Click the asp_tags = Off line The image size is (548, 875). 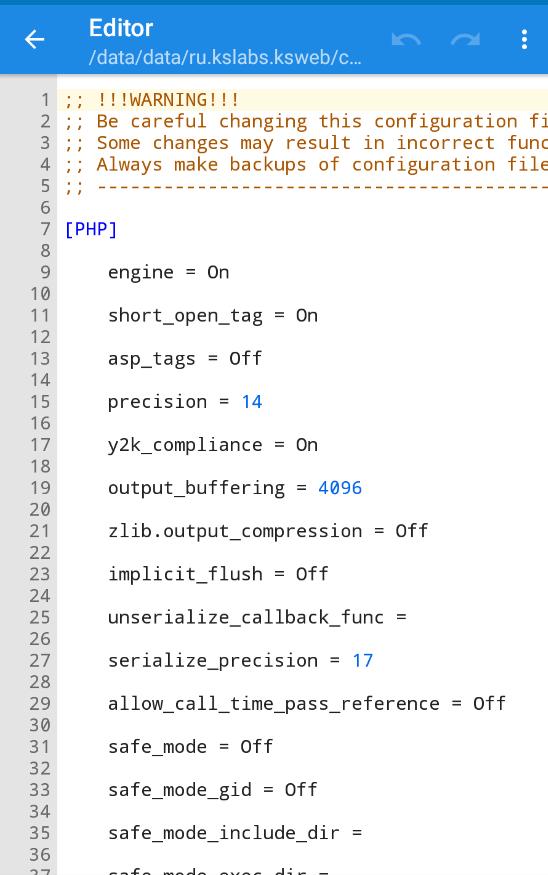pos(185,359)
